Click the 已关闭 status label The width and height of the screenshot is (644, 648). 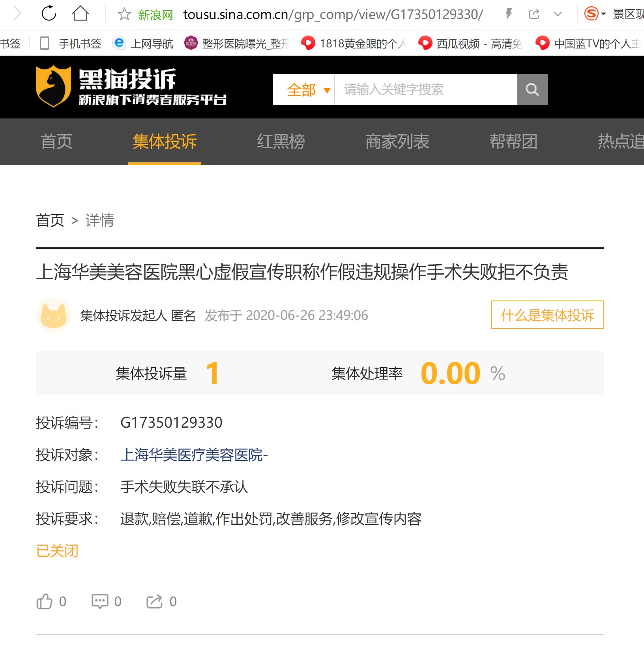coord(57,551)
